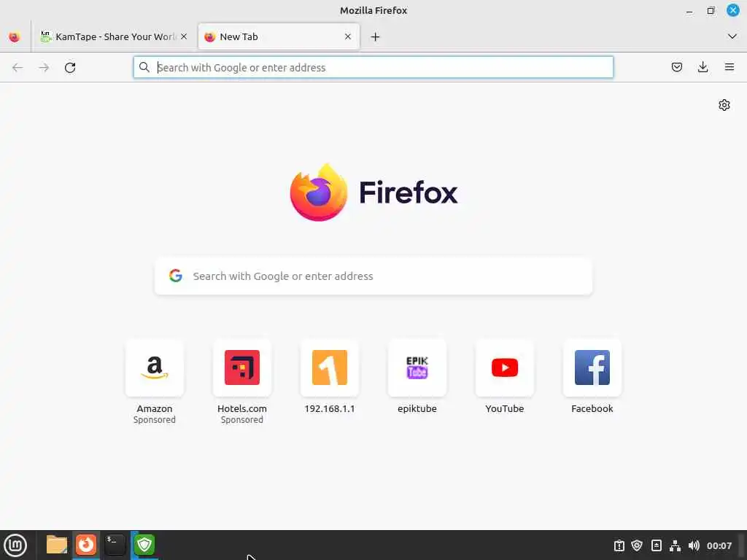
Task: Go forward one page
Action: pos(44,68)
